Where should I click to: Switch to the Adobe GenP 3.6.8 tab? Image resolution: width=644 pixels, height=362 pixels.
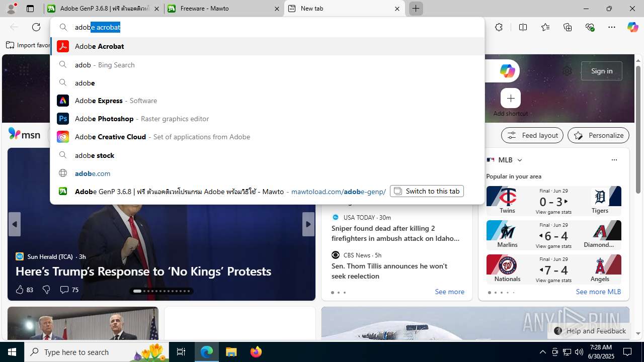pyautogui.click(x=104, y=9)
